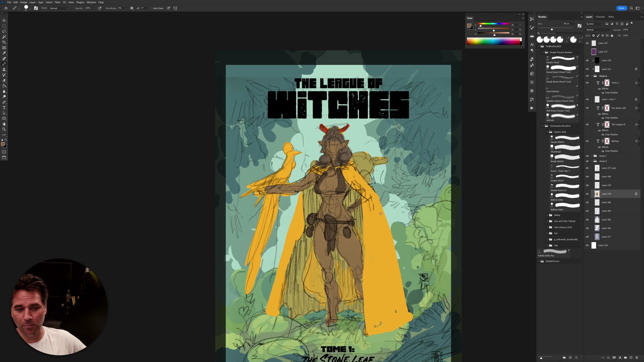Open the Filter menu

coord(57,2)
